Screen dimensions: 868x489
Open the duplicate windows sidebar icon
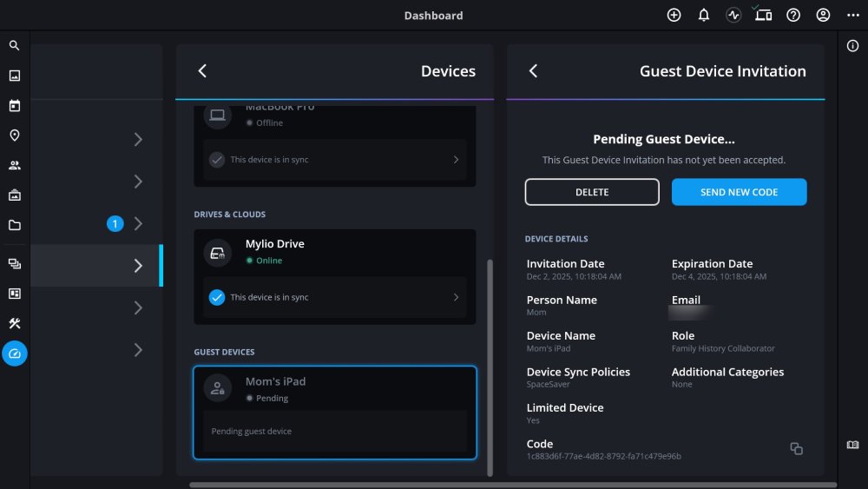[x=15, y=263]
